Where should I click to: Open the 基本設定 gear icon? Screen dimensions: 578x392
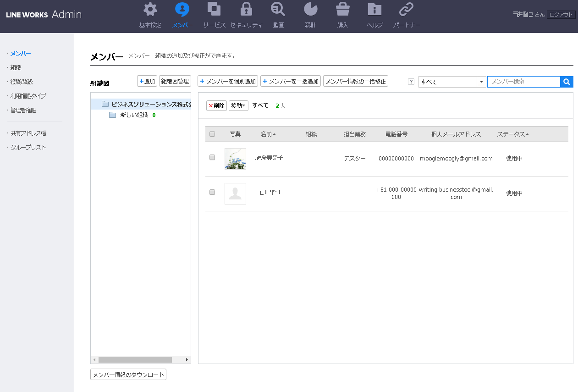point(150,10)
